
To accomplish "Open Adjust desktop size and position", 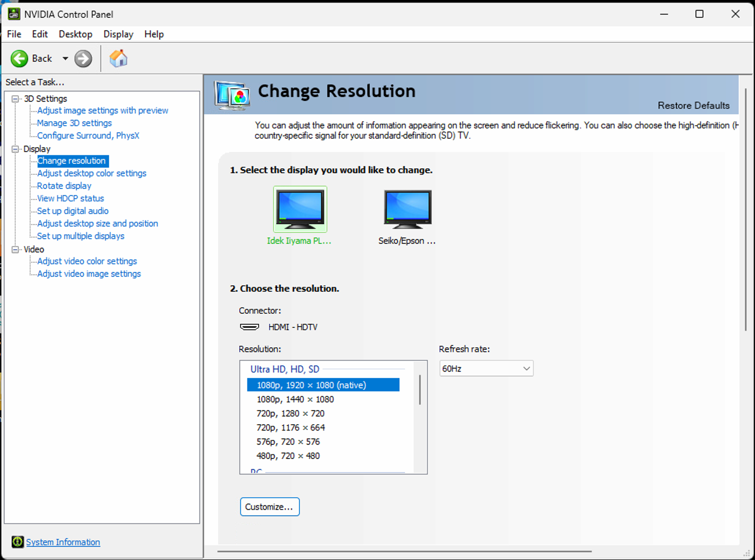I will tap(97, 223).
